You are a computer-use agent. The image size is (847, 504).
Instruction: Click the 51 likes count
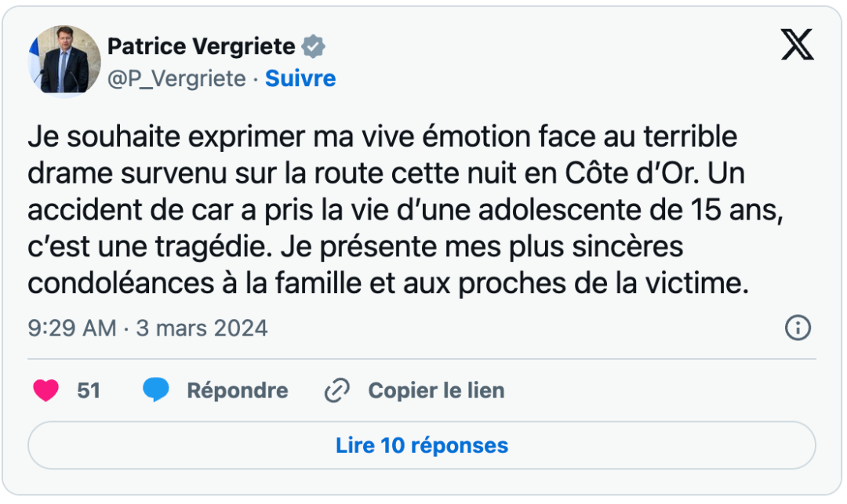click(x=89, y=390)
